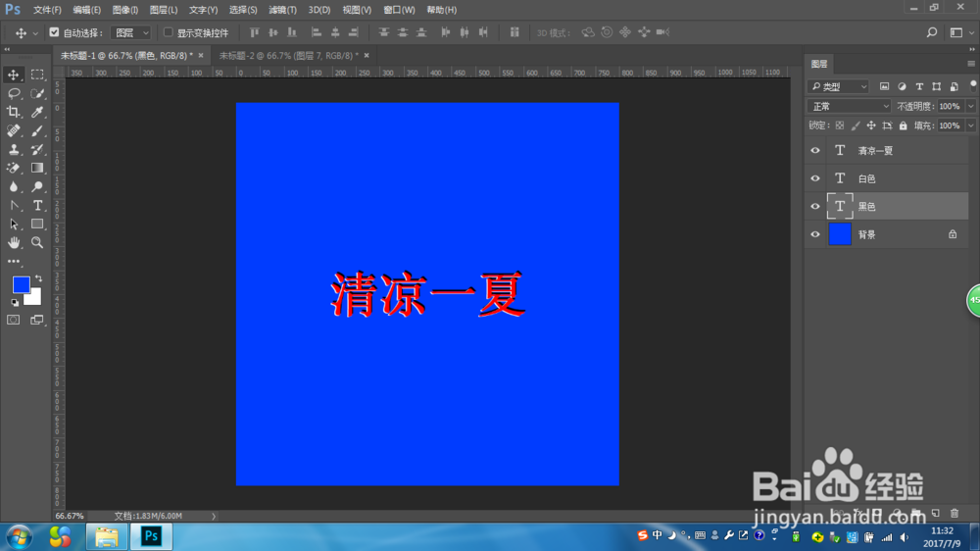Select the History Brush tool
Viewport: 980px width, 551px height.
click(37, 149)
